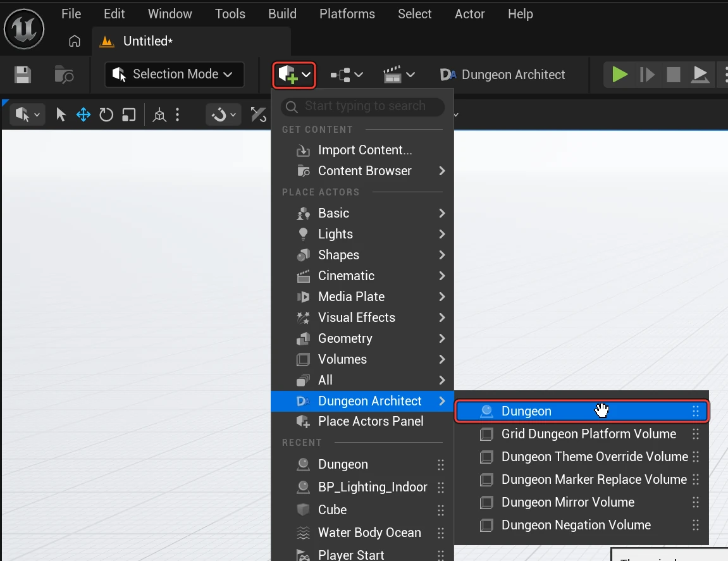
Task: Open the Select menu
Action: [x=415, y=14]
